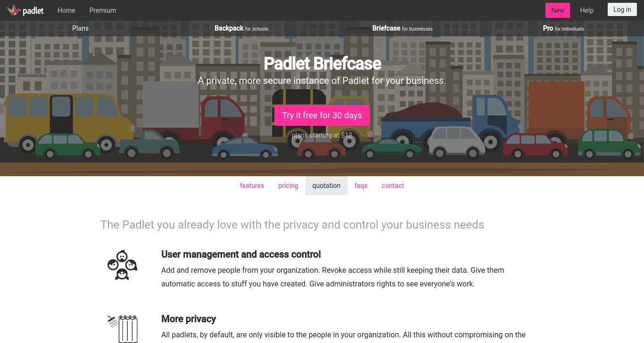Select the quotation tab

[x=326, y=186]
